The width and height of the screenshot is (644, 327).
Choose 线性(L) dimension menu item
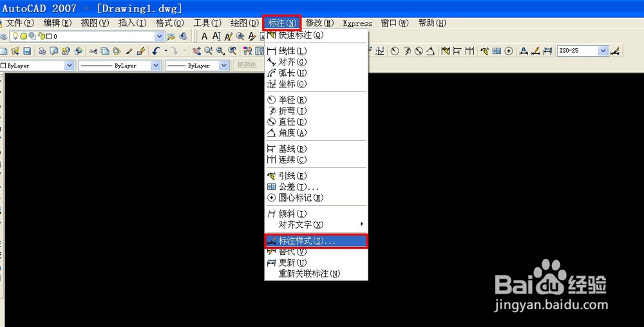(316, 51)
